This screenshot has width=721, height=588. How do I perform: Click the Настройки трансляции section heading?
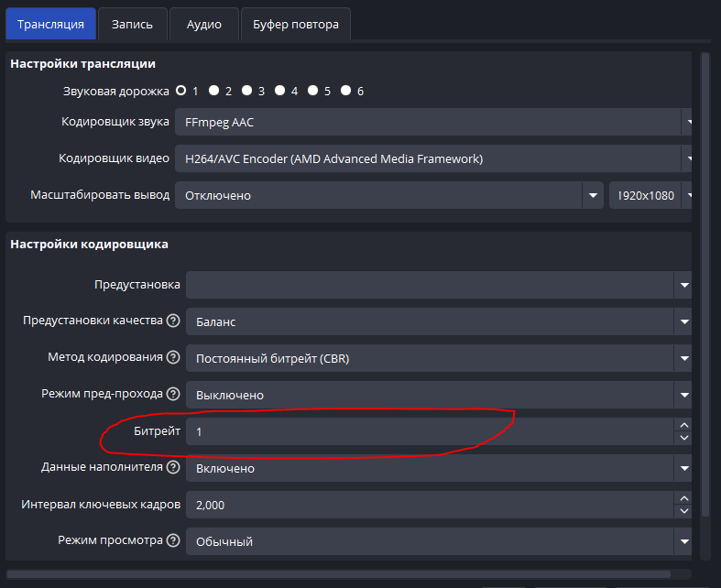(82, 63)
